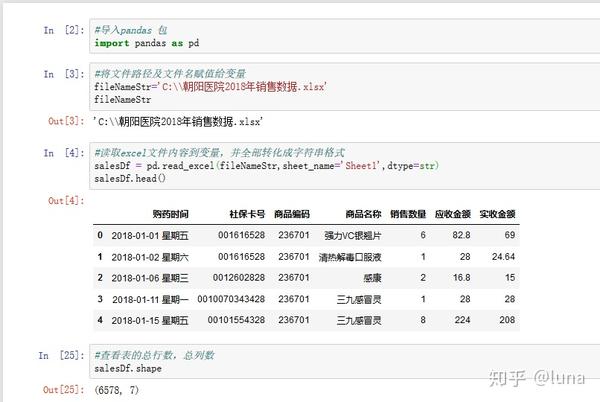
Task: Click row index 2 of dataframe
Action: click(x=100, y=278)
